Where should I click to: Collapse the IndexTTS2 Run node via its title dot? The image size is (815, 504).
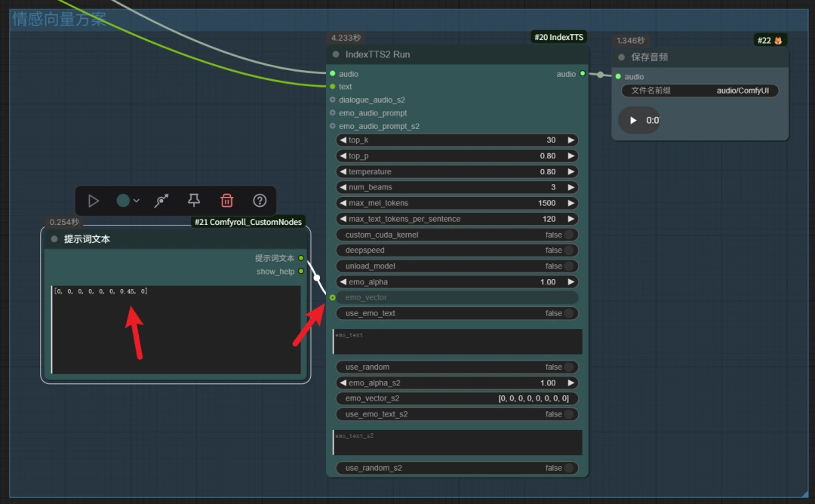click(336, 54)
